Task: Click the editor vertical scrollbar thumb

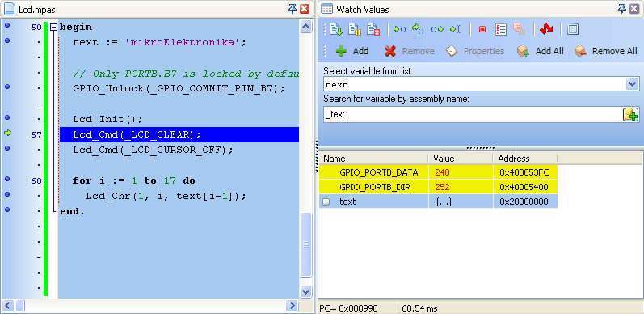Action: click(x=306, y=244)
